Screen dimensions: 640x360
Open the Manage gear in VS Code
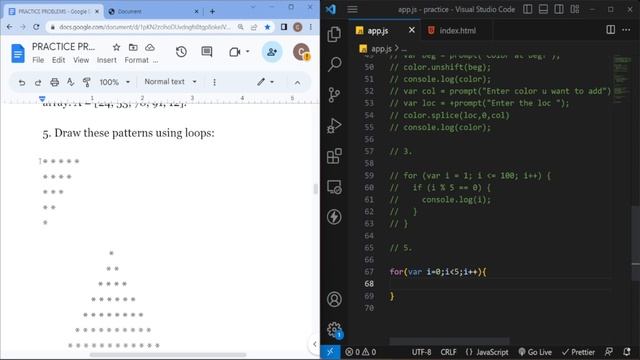(334, 329)
